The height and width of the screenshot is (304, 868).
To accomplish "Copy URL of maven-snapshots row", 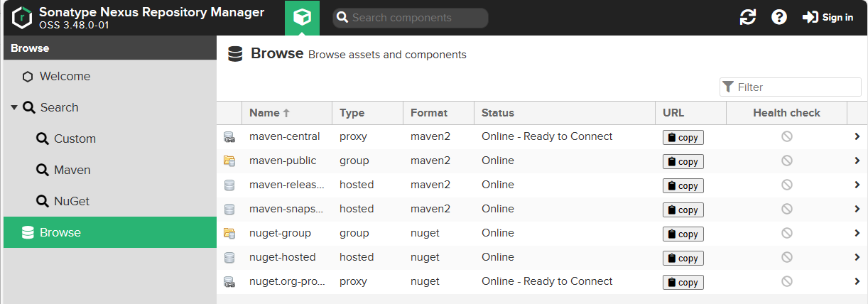I will tap(683, 210).
